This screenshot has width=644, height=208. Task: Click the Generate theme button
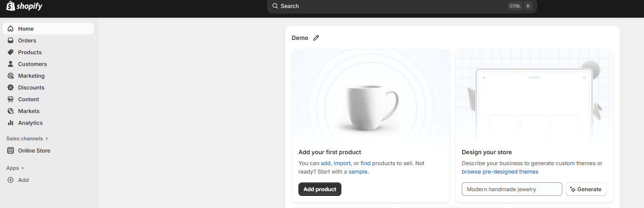[585, 189]
